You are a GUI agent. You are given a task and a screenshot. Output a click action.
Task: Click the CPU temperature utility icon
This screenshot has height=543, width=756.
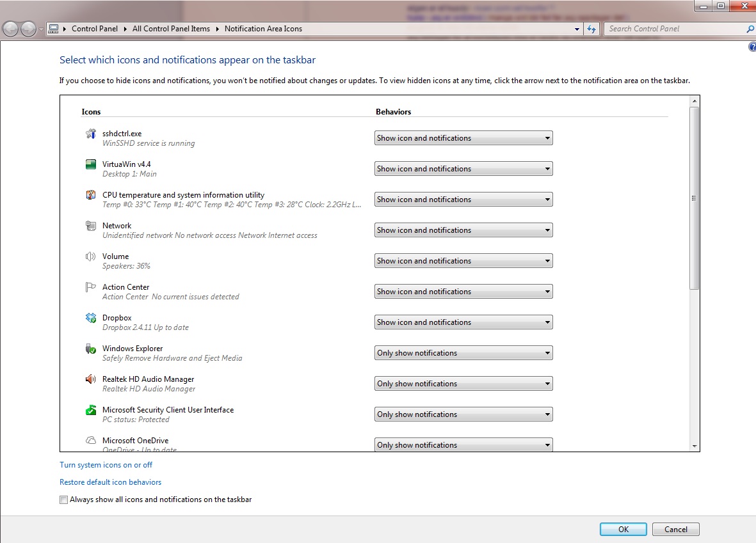(91, 195)
